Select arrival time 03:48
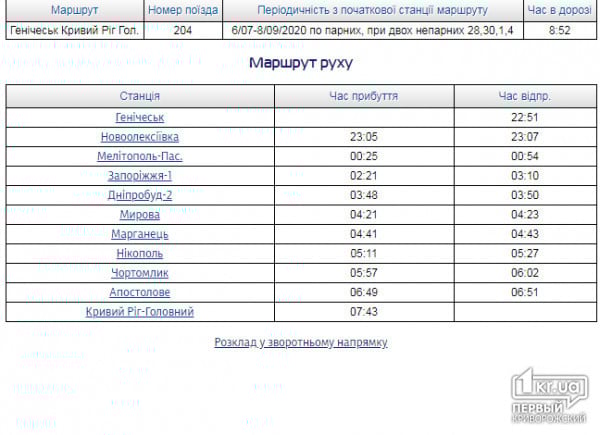 [x=364, y=195]
